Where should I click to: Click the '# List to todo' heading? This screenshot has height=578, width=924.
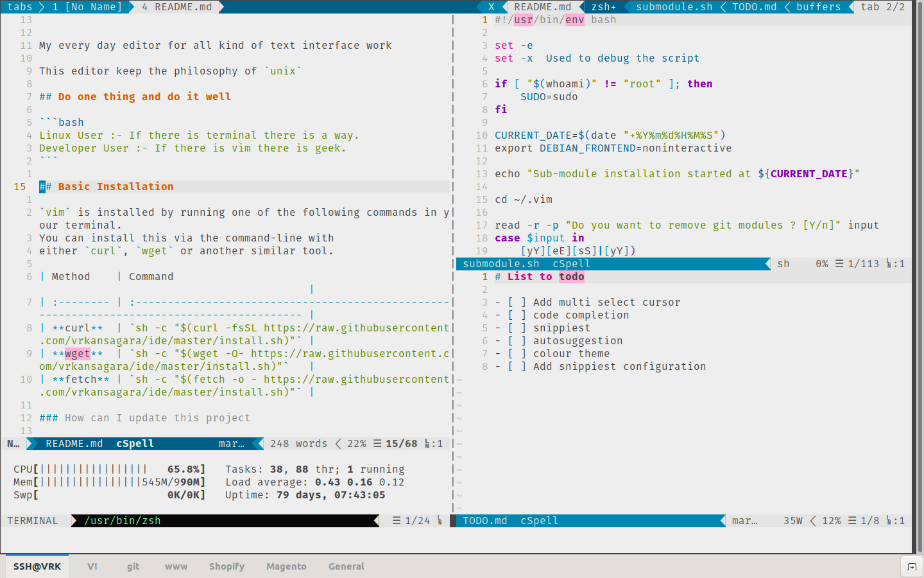point(540,277)
